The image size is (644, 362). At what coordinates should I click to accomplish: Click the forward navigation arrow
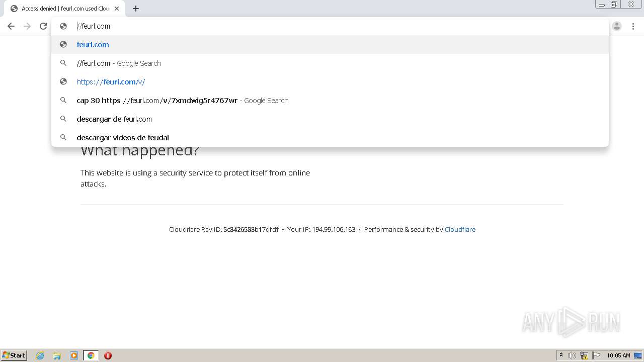click(27, 26)
